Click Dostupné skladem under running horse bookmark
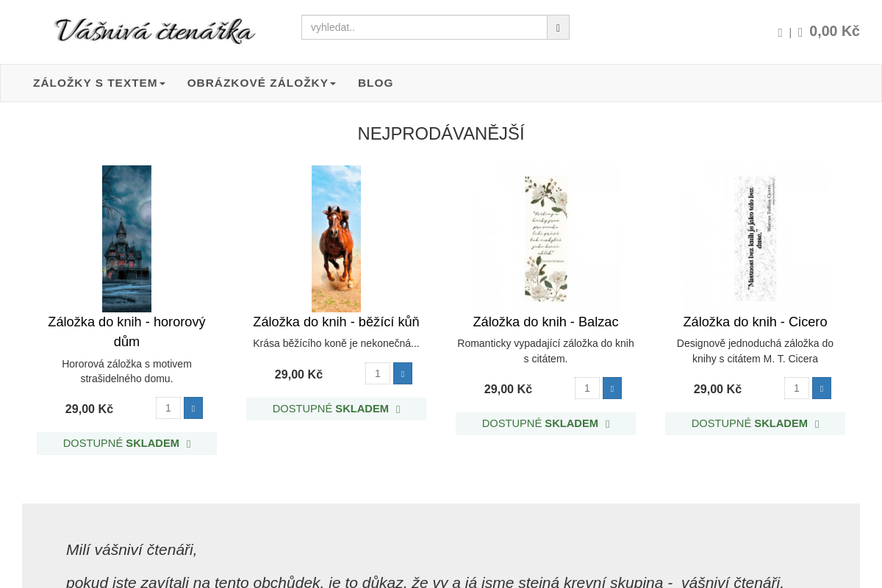Viewport: 882px width, 588px height. click(x=336, y=409)
